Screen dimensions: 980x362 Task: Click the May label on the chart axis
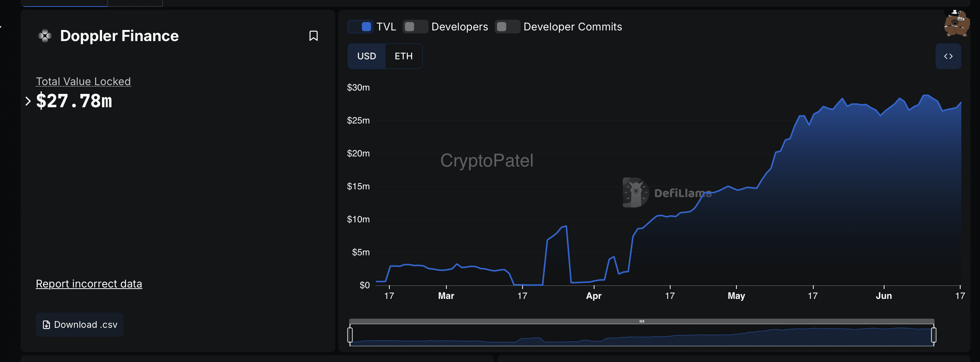coord(736,296)
